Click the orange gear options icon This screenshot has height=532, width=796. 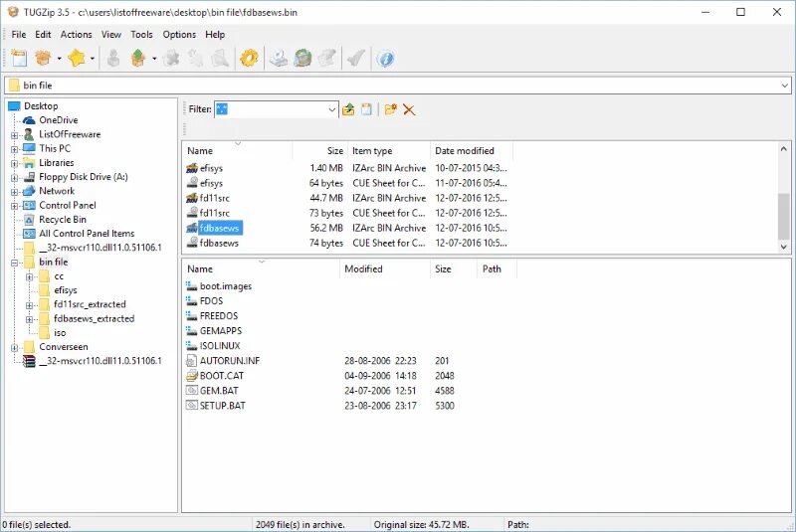250,59
